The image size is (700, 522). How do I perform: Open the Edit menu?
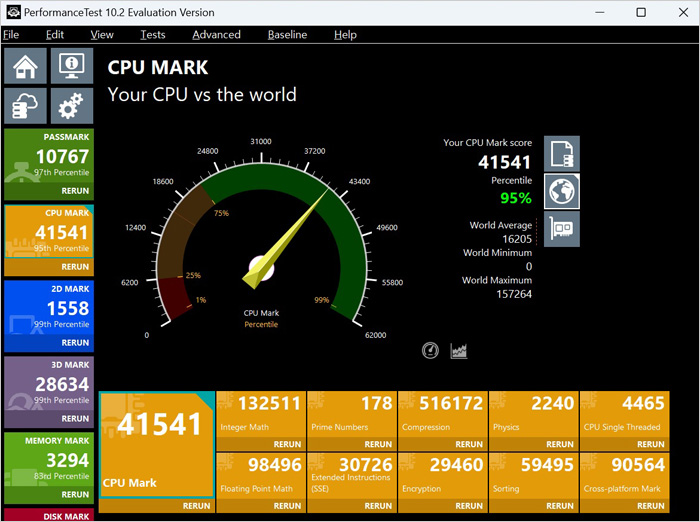click(54, 35)
